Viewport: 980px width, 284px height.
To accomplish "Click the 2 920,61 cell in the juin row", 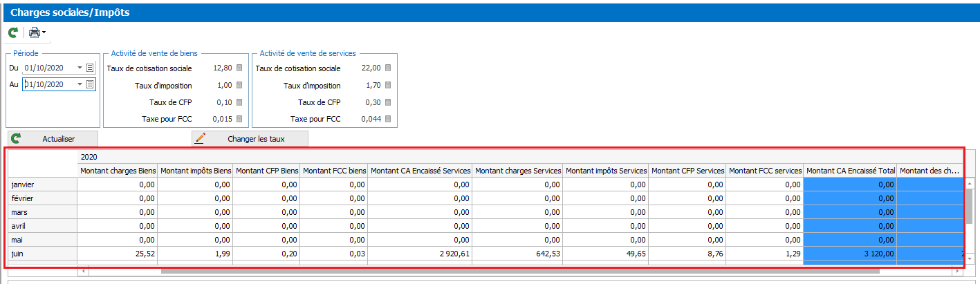I will pos(420,254).
